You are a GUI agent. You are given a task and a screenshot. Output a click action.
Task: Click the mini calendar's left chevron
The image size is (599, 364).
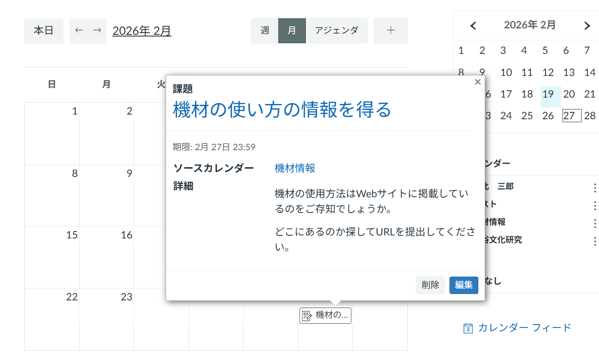point(473,25)
